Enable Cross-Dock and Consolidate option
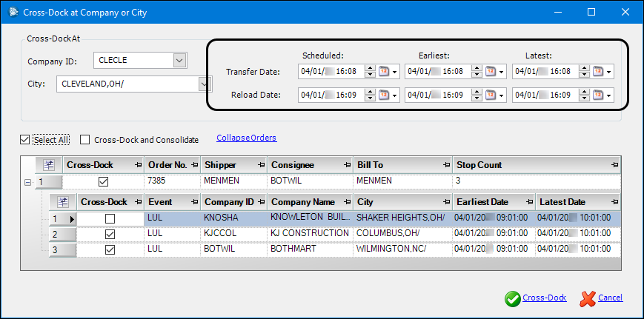The width and height of the screenshot is (644, 319). point(85,139)
